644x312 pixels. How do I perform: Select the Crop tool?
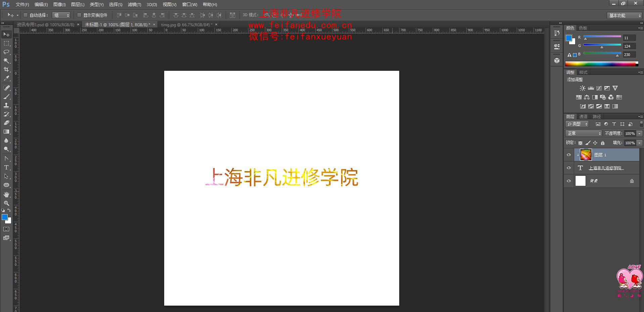pos(6,69)
